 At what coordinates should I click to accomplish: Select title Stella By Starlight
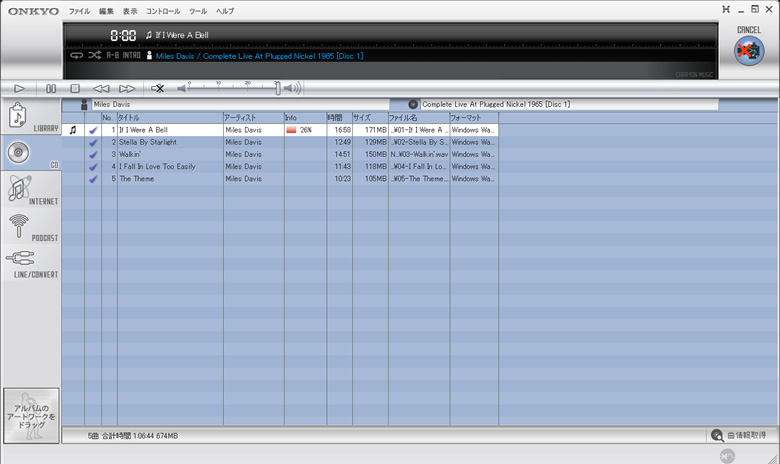point(148,142)
